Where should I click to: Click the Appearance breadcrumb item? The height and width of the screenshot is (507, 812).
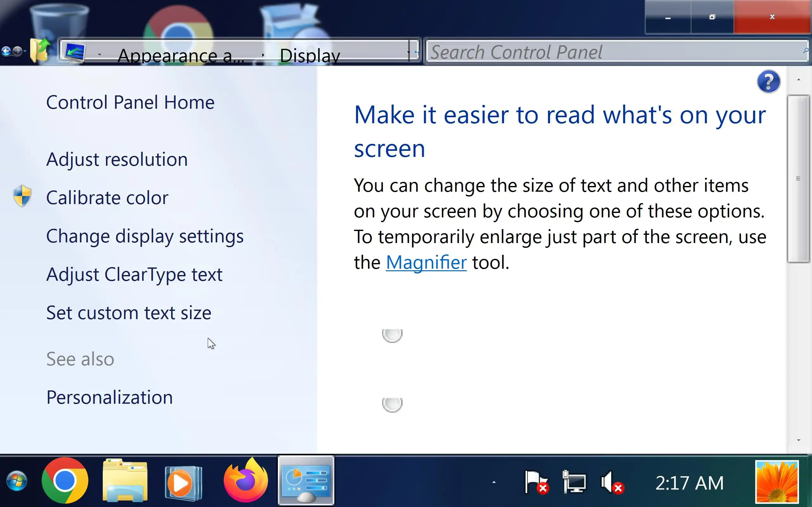coord(180,55)
